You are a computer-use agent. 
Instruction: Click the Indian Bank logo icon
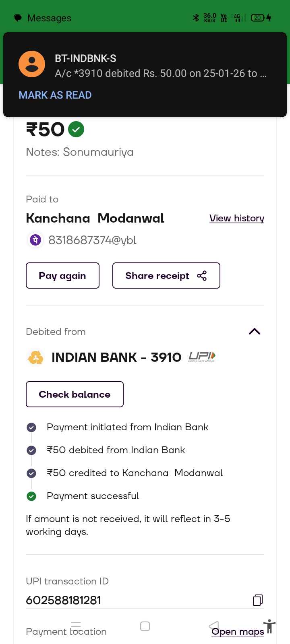coord(35,357)
